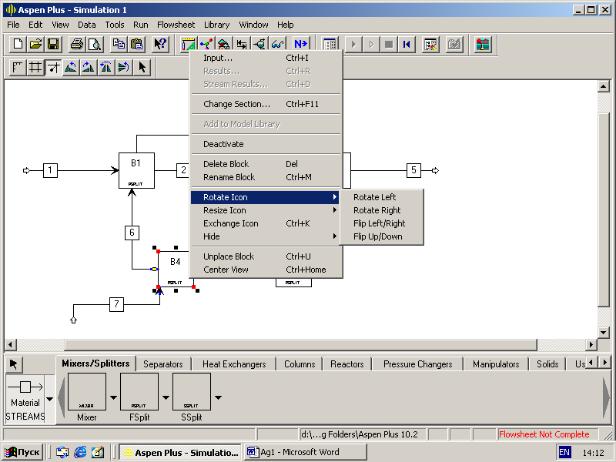616x462 pixels.
Task: Save the simulation with the floppy icon
Action: [53, 44]
